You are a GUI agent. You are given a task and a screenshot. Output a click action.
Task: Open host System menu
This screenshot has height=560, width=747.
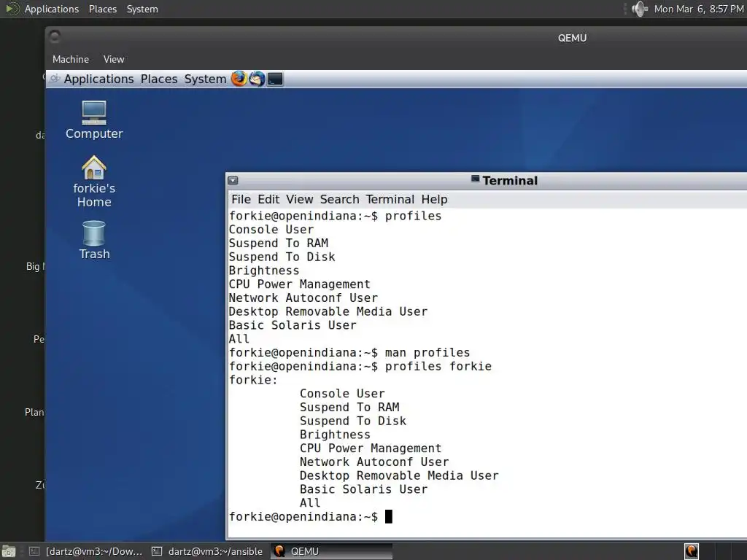[142, 9]
